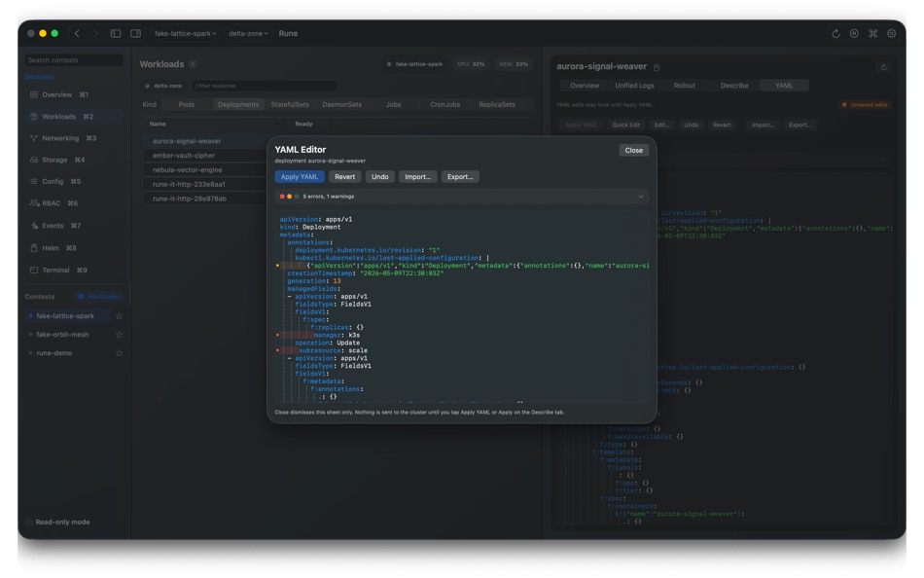Select ember-vault-cipher deployment row
The height and width of the screenshot is (578, 924).
[x=205, y=156]
